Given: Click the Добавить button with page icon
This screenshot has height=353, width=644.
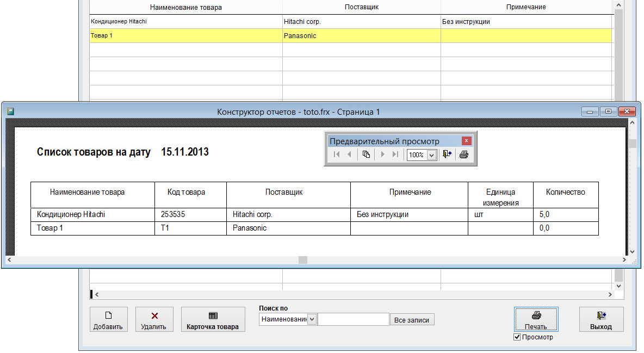Looking at the screenshot, I should (x=108, y=320).
